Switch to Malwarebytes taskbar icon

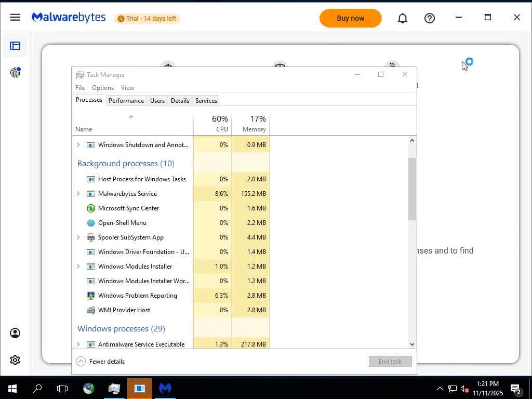pos(165,389)
